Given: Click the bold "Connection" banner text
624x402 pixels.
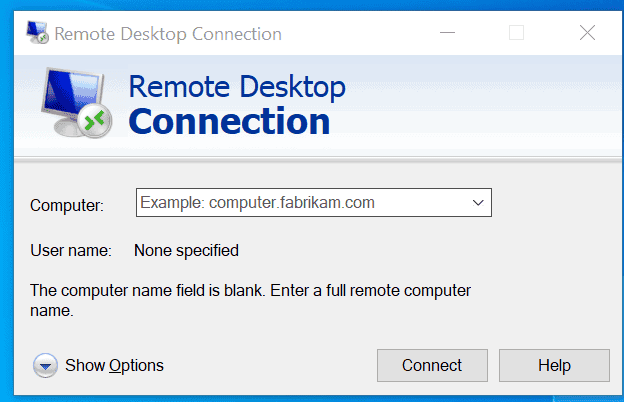Looking at the screenshot, I should pos(229,121).
